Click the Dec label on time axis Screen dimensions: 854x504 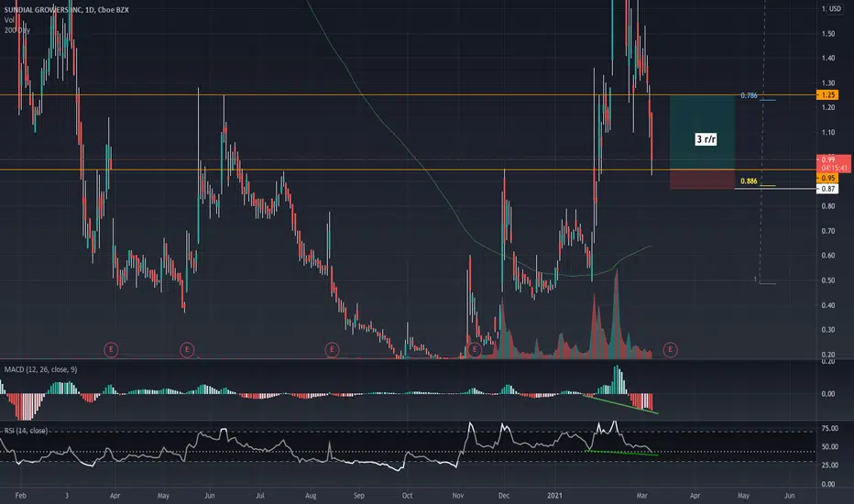(504, 495)
